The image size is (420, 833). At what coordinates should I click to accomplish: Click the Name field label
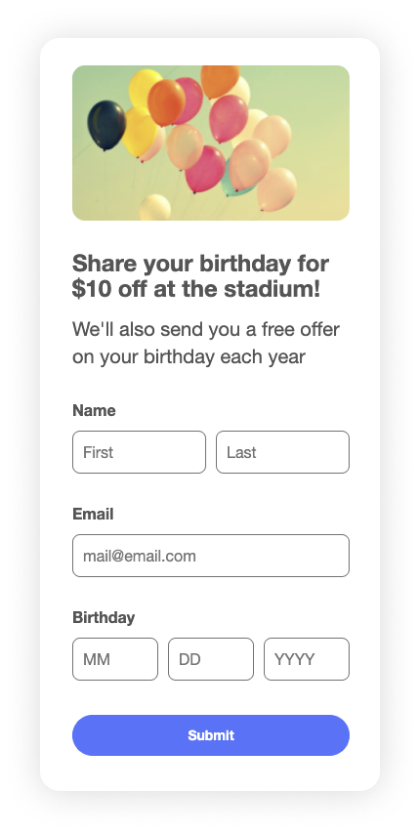94,411
